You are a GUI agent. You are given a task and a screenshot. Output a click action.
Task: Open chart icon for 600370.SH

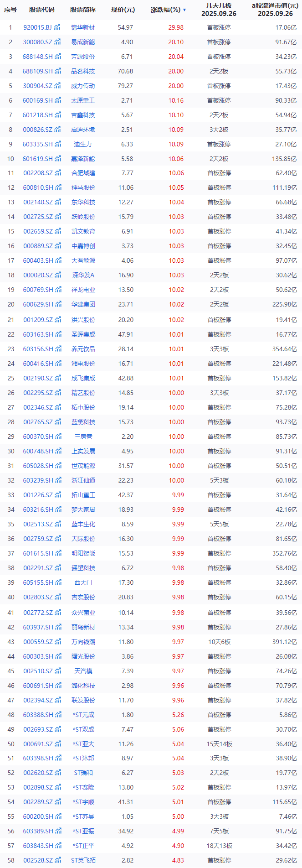click(57, 437)
